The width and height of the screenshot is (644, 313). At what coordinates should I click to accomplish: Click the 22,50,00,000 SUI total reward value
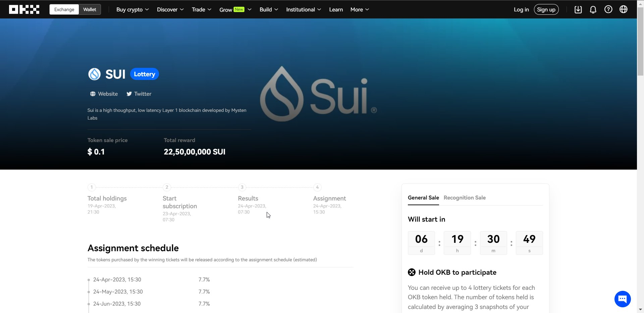click(x=195, y=152)
